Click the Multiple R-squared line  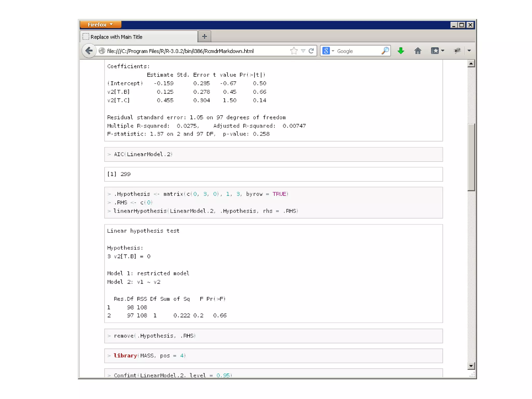207,126
